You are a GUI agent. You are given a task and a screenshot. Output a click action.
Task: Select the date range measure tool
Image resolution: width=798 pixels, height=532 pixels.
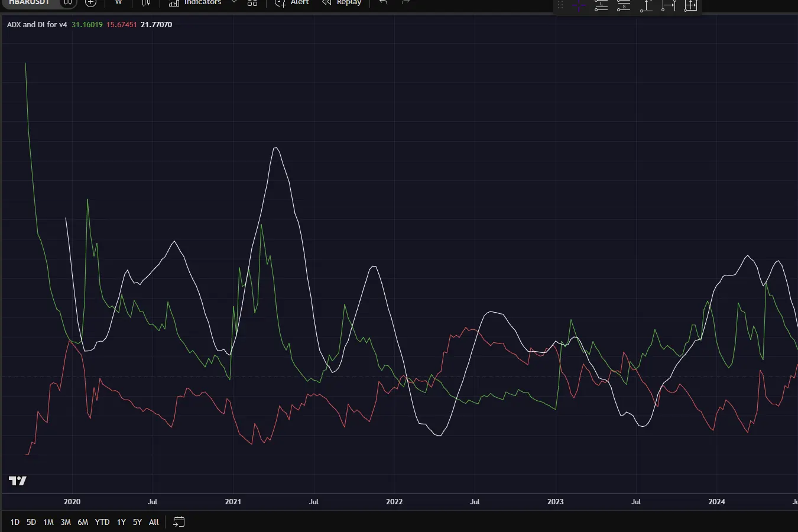pos(669,5)
